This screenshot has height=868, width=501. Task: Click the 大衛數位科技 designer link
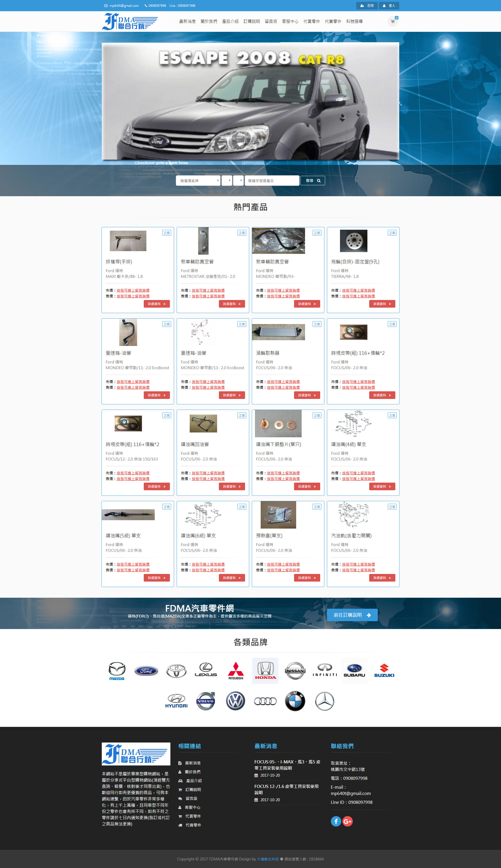point(268,859)
